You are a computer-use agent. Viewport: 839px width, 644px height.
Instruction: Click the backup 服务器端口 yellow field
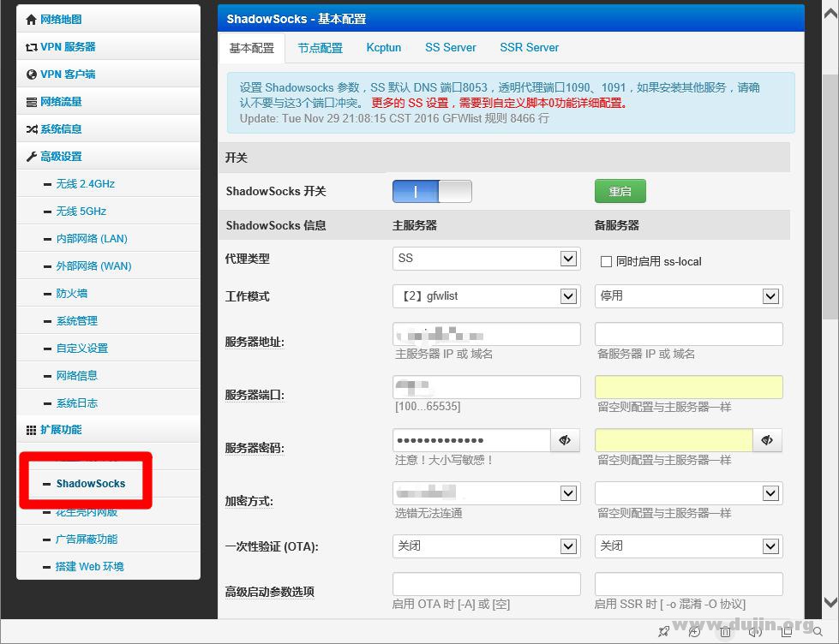(x=689, y=387)
